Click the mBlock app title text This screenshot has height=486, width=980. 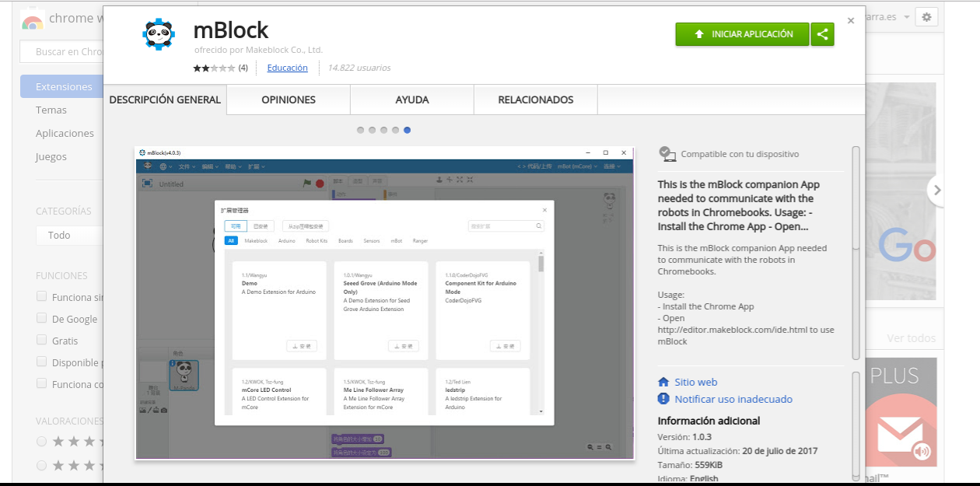click(x=230, y=30)
